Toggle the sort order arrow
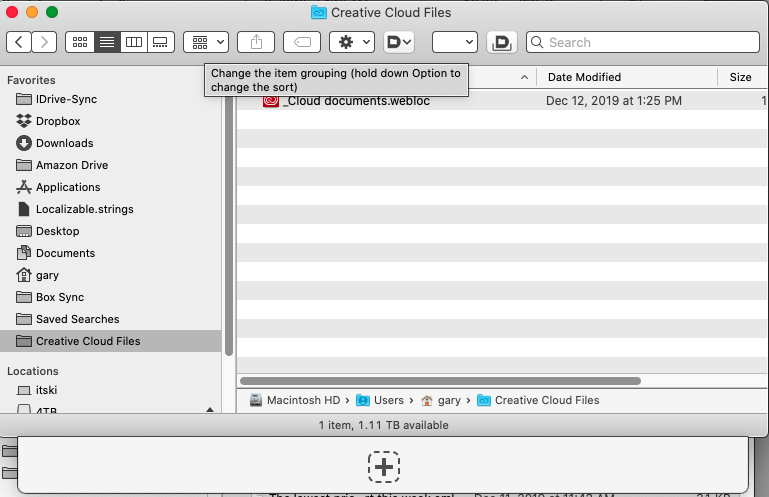769x497 pixels. click(x=524, y=77)
